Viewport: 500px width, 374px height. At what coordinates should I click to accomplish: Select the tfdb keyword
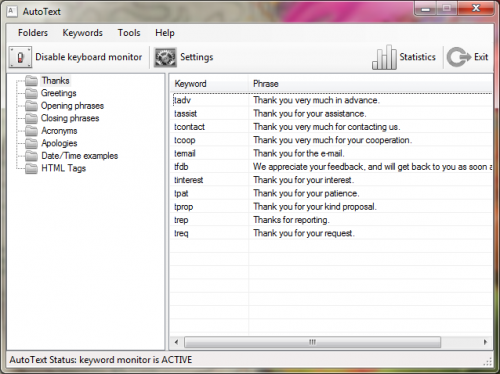pos(181,167)
